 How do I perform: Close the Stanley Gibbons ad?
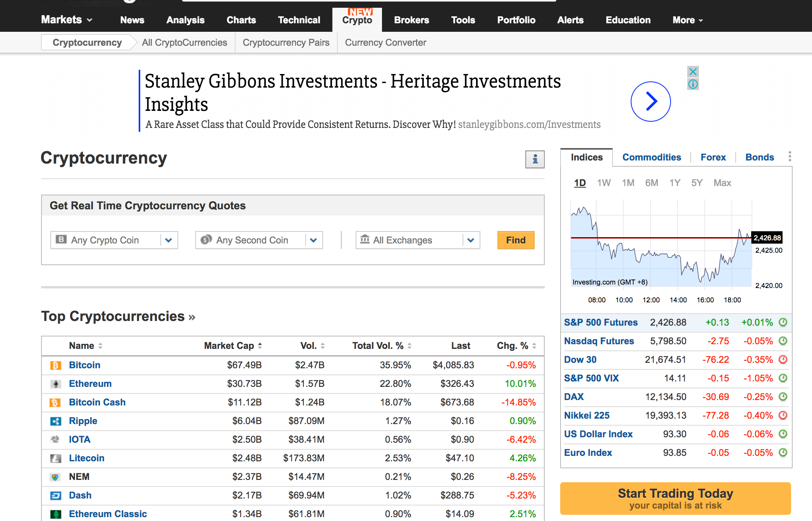pos(693,72)
